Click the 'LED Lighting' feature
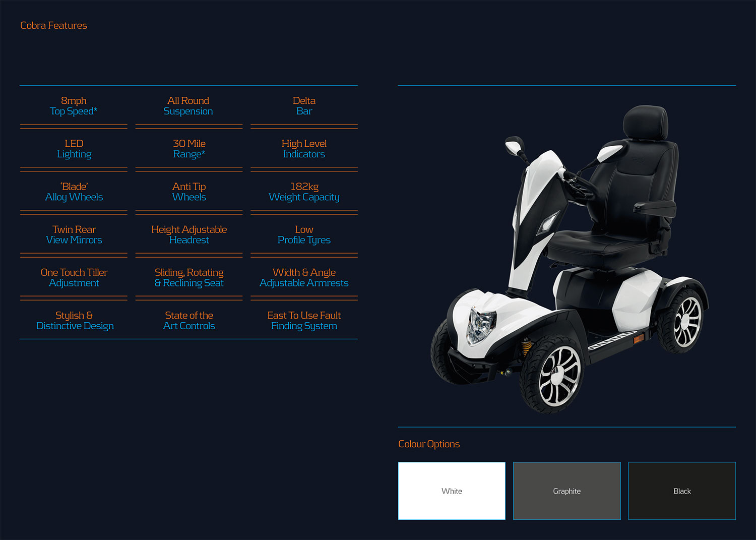This screenshot has height=540, width=756. click(74, 149)
